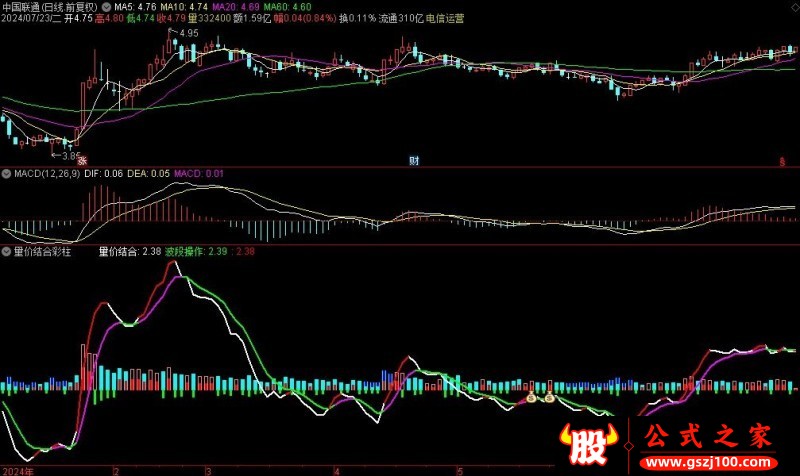Click the MA5: 4.76 moving average label
The width and height of the screenshot is (800, 476).
(x=135, y=7)
